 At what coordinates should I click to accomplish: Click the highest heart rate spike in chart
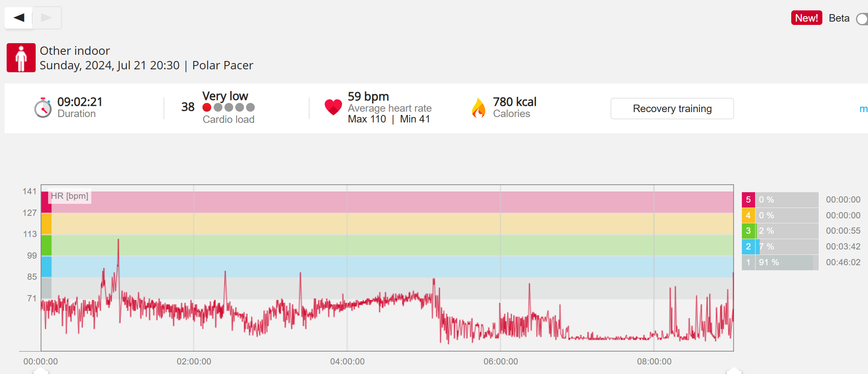pos(118,240)
